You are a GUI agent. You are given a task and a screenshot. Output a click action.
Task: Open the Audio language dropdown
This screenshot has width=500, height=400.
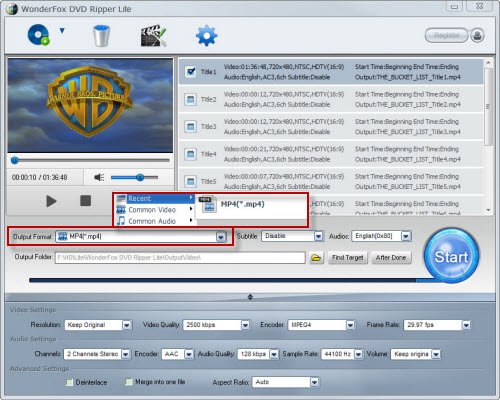tap(406, 237)
